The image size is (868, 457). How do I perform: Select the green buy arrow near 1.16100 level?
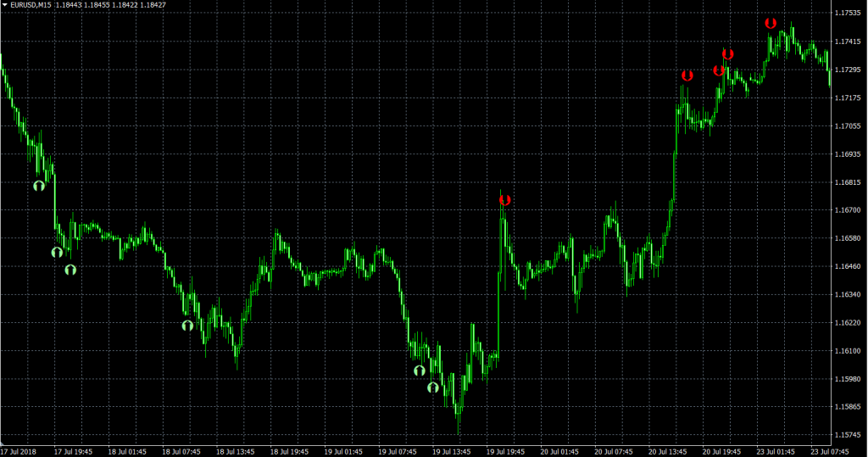[x=420, y=371]
